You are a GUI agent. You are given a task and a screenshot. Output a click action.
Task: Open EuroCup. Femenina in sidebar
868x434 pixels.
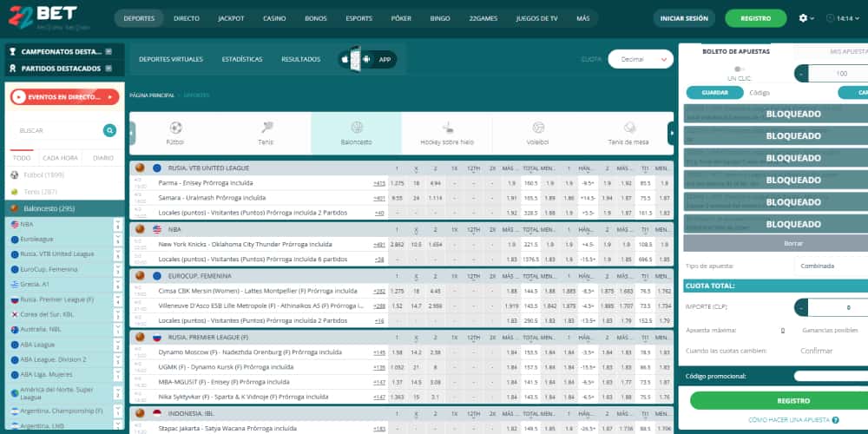point(49,270)
